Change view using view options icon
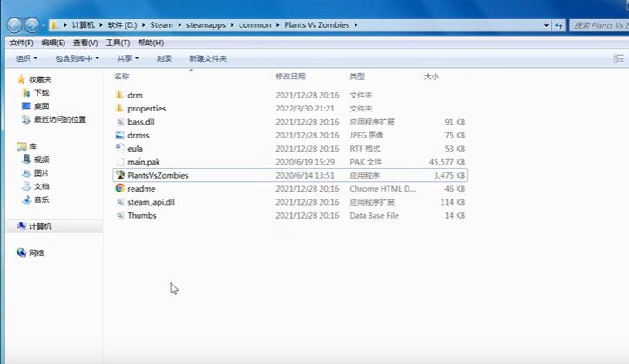Viewport: 629px width, 364px height. 619,58
